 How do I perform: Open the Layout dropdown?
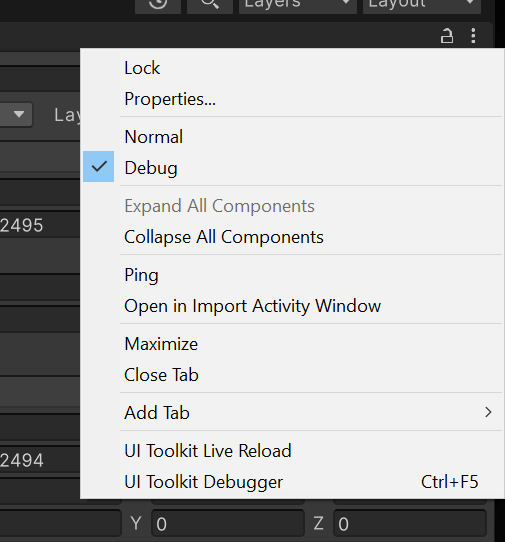tap(422, 4)
